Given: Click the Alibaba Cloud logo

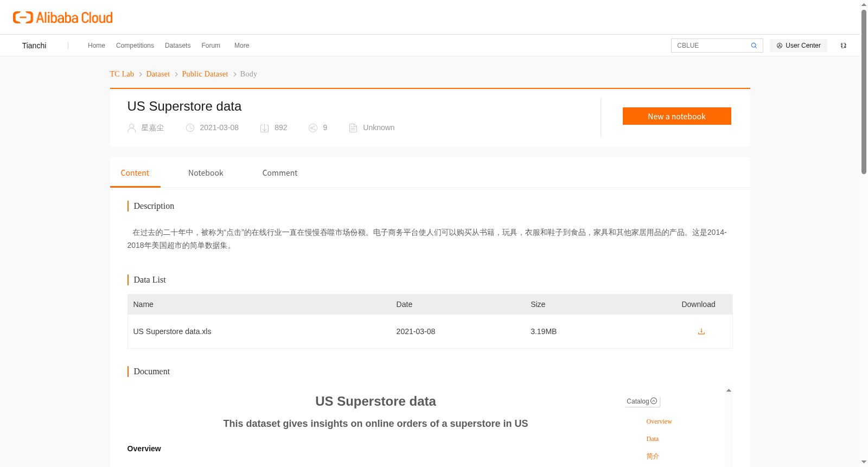Looking at the screenshot, I should pyautogui.click(x=63, y=17).
